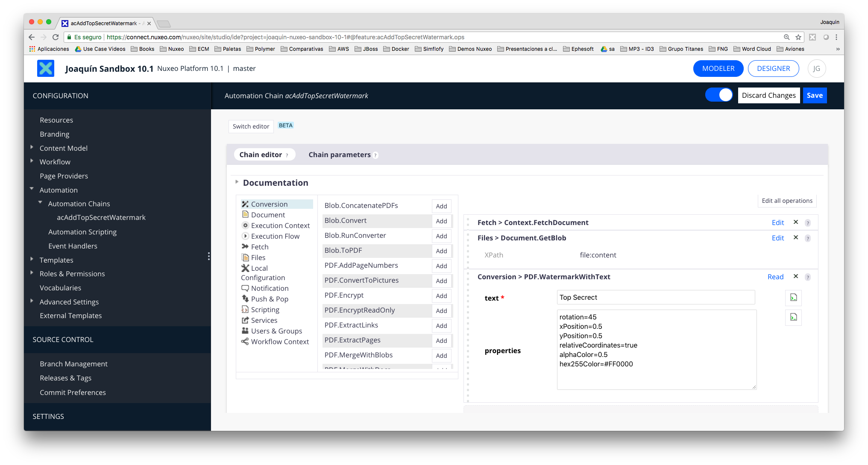
Task: Click inside the properties text area
Action: pyautogui.click(x=656, y=349)
